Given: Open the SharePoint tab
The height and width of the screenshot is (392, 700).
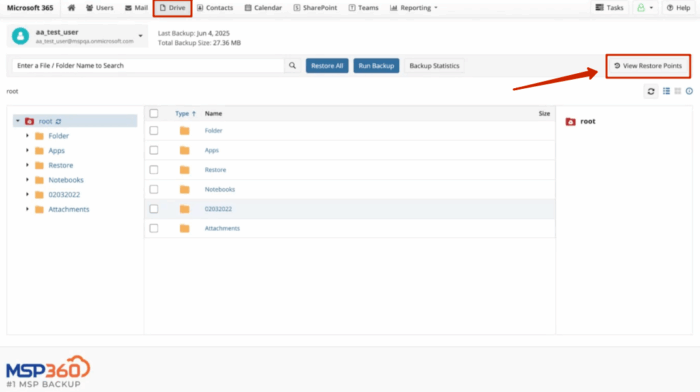Looking at the screenshot, I should pos(315,8).
